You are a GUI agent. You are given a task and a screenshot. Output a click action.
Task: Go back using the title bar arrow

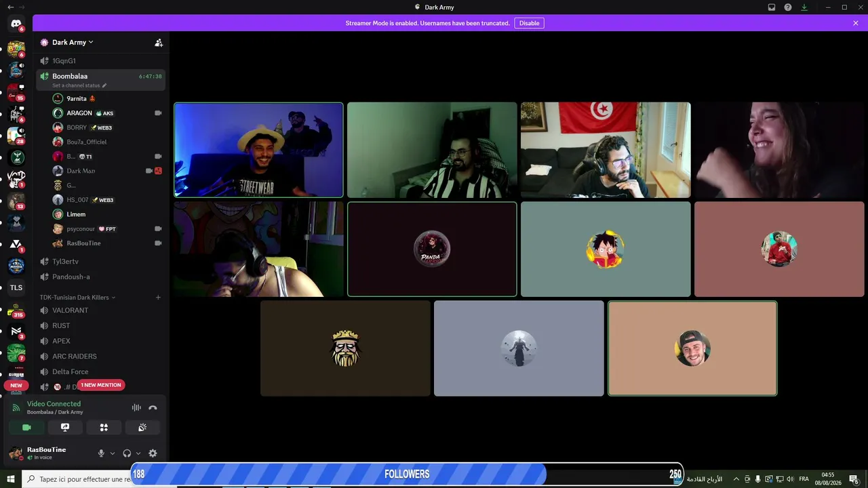(x=10, y=7)
